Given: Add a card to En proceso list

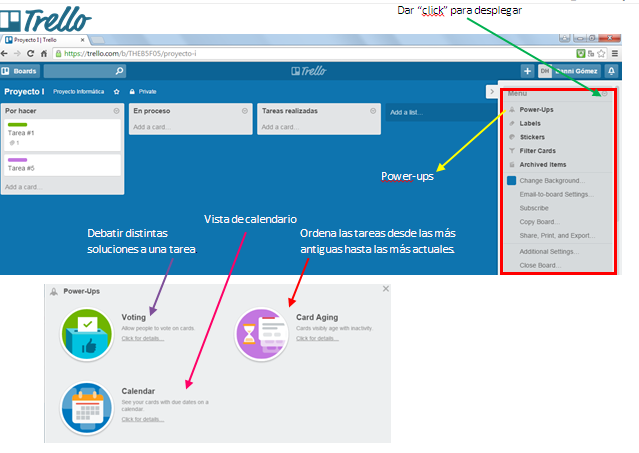Looking at the screenshot, I should (x=152, y=127).
